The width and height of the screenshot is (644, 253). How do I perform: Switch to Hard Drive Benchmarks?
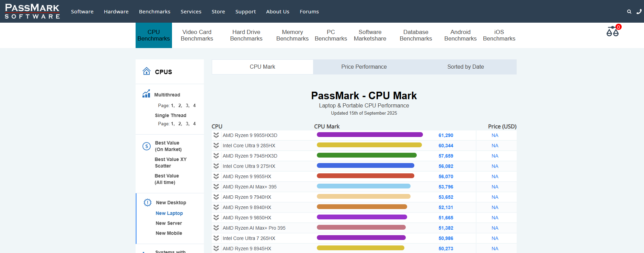pos(246,35)
